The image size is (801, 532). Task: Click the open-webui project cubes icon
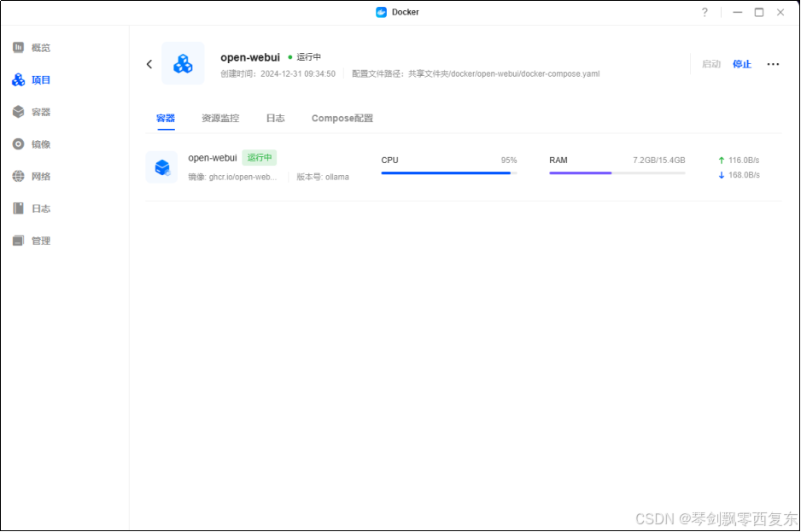[183, 63]
